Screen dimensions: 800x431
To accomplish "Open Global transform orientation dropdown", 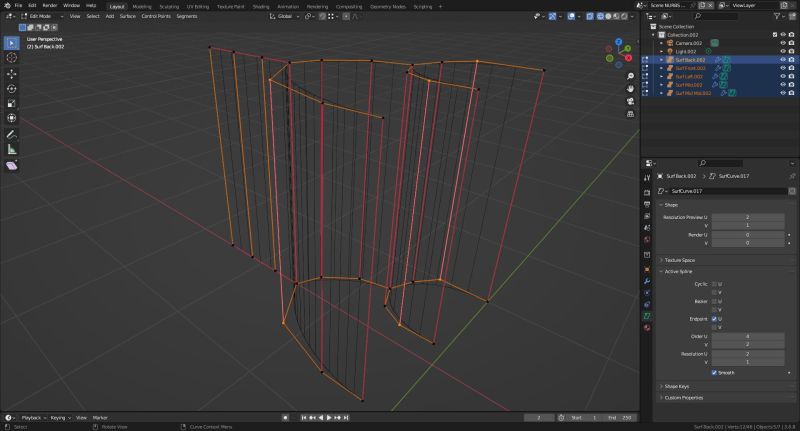I will 284,16.
